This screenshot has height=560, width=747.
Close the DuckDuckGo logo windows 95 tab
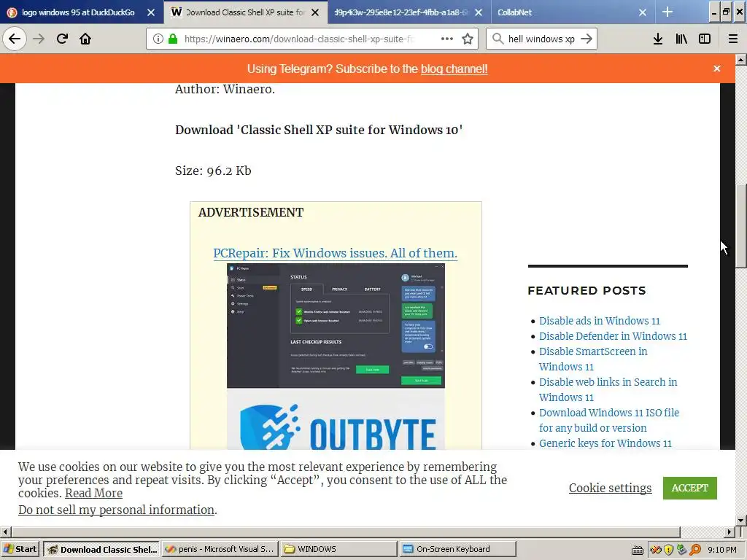151,12
